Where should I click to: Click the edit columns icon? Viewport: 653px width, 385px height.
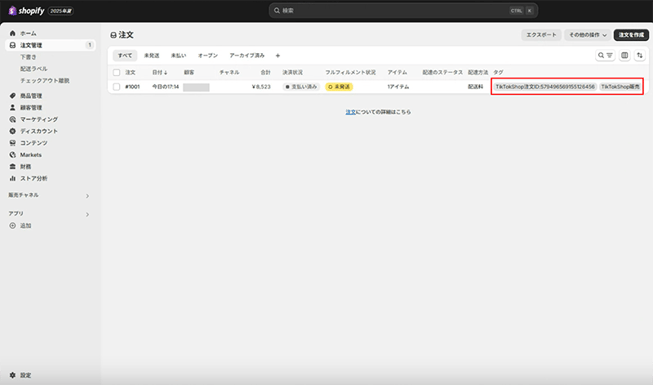point(625,55)
